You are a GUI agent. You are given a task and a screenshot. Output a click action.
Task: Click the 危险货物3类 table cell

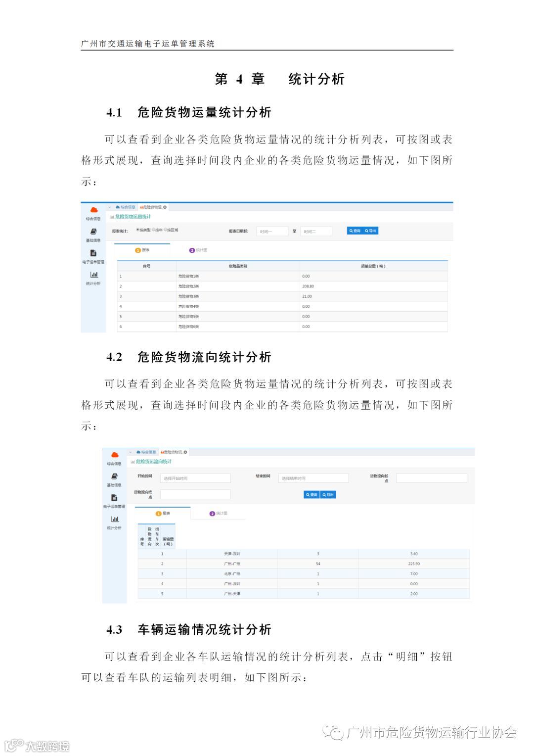click(x=238, y=296)
